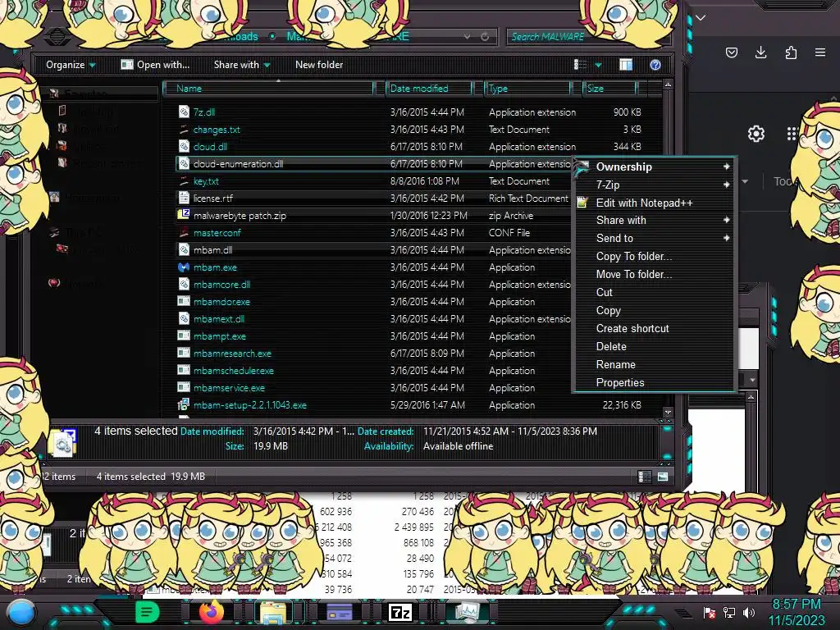Screen dimensions: 840x630
Task: Click the Pocket icon in Firefox toolbar
Action: [731, 52]
